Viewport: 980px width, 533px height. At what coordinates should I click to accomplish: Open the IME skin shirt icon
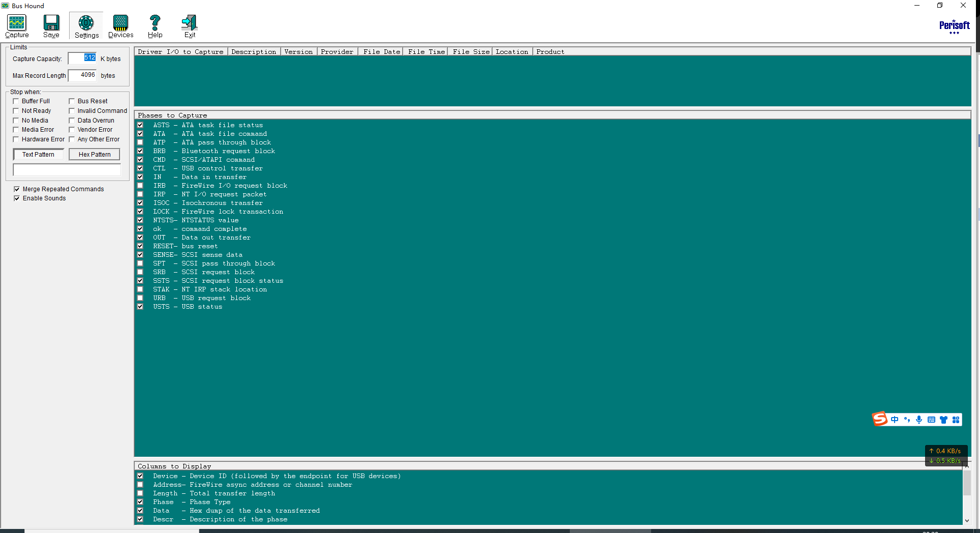point(943,420)
